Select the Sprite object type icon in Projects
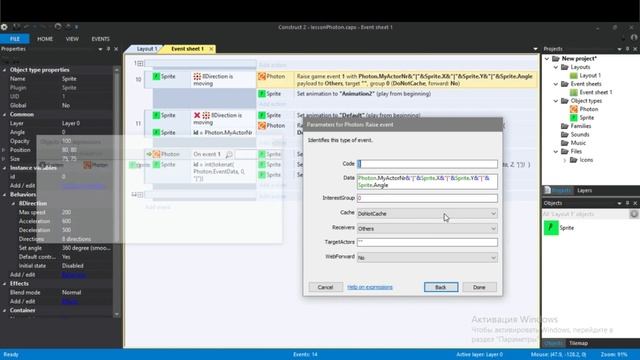Screen dimensions: 640x360 click(573, 118)
